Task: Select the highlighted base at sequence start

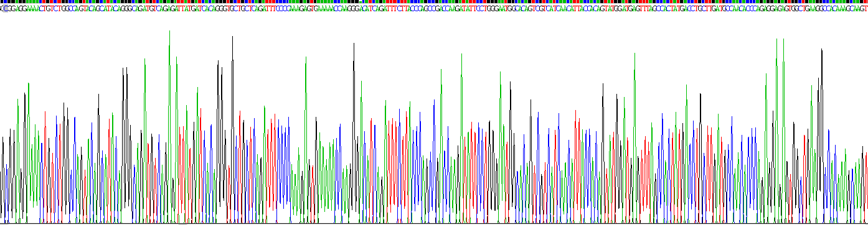Action: click(x=6, y=9)
